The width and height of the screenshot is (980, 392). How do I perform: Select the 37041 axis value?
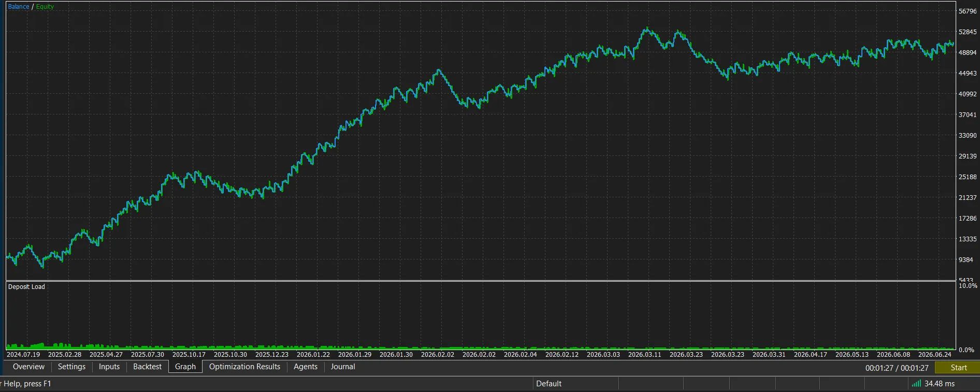click(x=968, y=115)
